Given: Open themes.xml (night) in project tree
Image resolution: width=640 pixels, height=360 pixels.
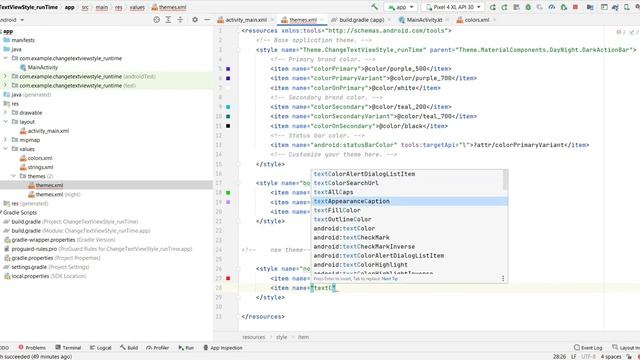Looking at the screenshot, I should pyautogui.click(x=58, y=194).
